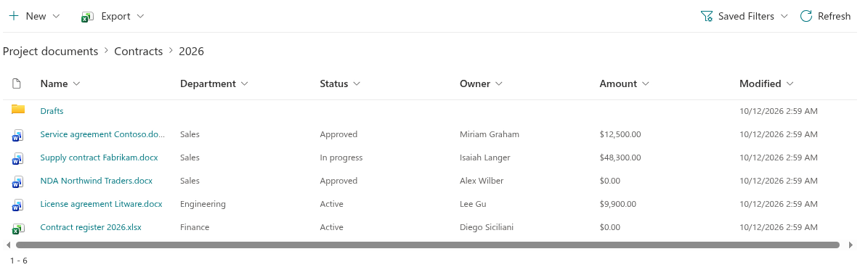
Task: Click the Owner column header text
Action: (475, 84)
